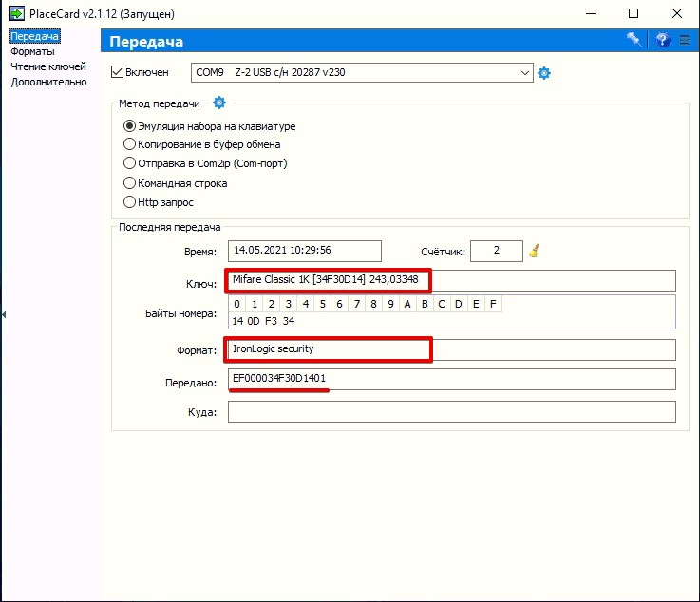Clear counter with the broom icon
Screen dimensions: 700x602
[536, 252]
